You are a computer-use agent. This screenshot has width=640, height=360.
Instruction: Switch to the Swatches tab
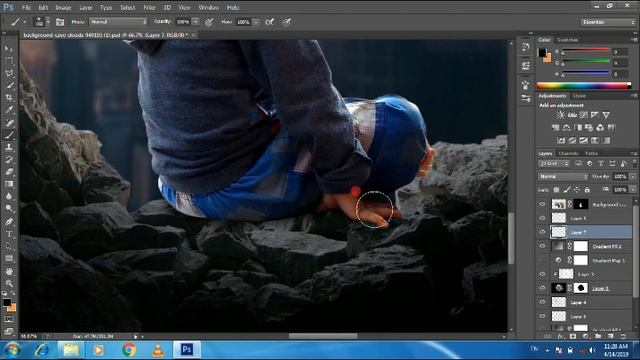pyautogui.click(x=567, y=40)
